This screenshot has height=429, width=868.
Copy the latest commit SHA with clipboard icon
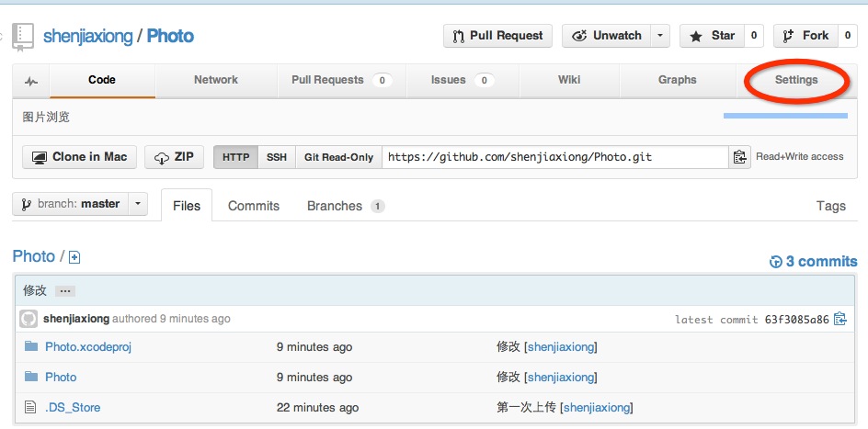click(839, 319)
